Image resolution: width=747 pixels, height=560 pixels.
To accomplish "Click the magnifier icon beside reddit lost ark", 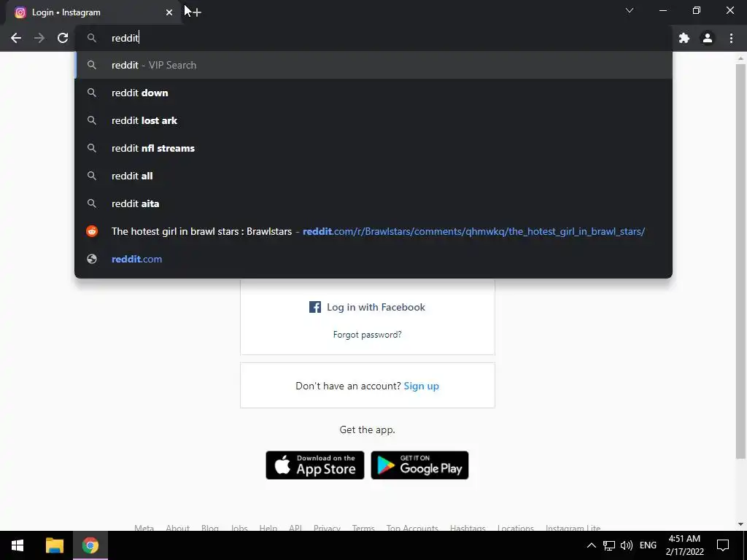I will coord(92,120).
